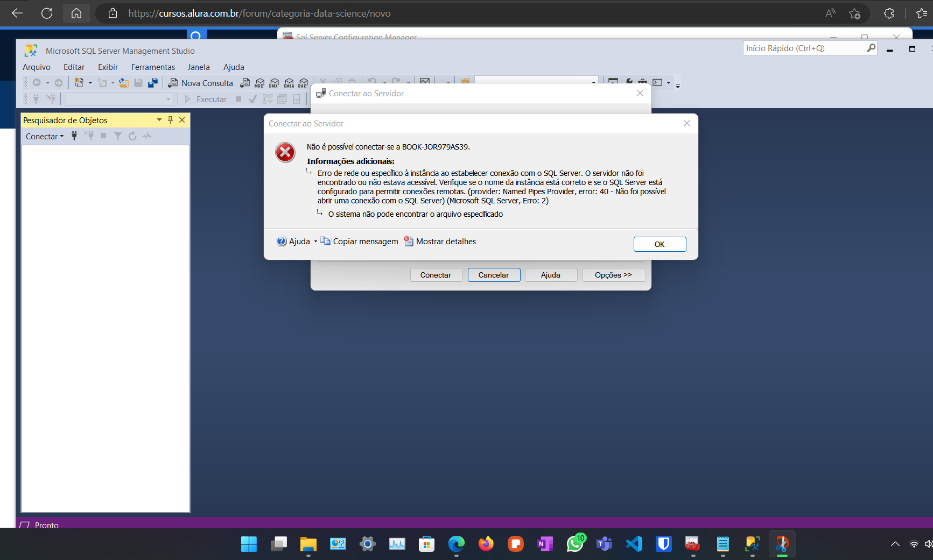Click the refresh icon in Object Explorer
The height and width of the screenshot is (560, 933).
[132, 136]
